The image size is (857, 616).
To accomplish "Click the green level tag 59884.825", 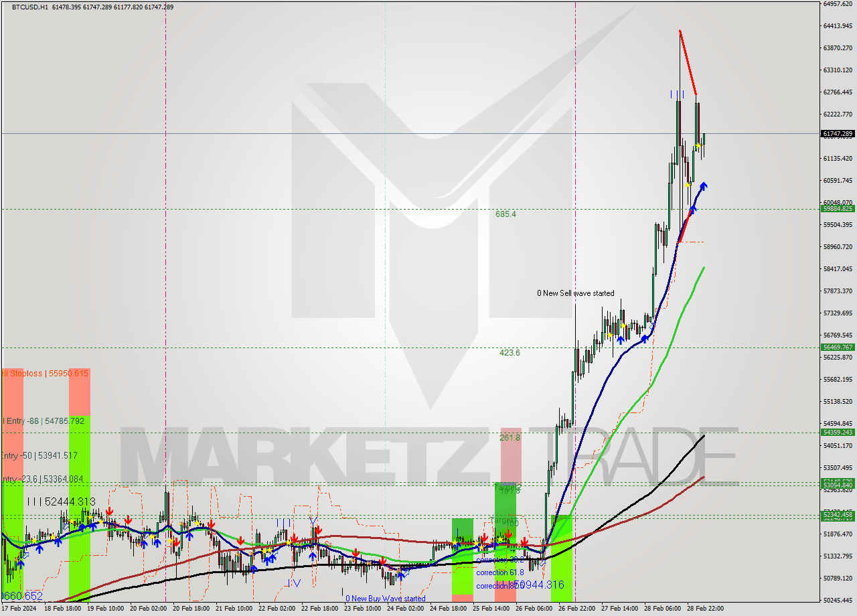I will (837, 209).
